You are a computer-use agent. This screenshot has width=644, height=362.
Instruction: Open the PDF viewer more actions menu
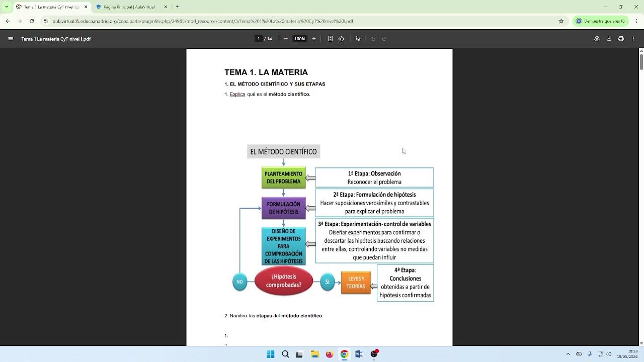tap(633, 39)
